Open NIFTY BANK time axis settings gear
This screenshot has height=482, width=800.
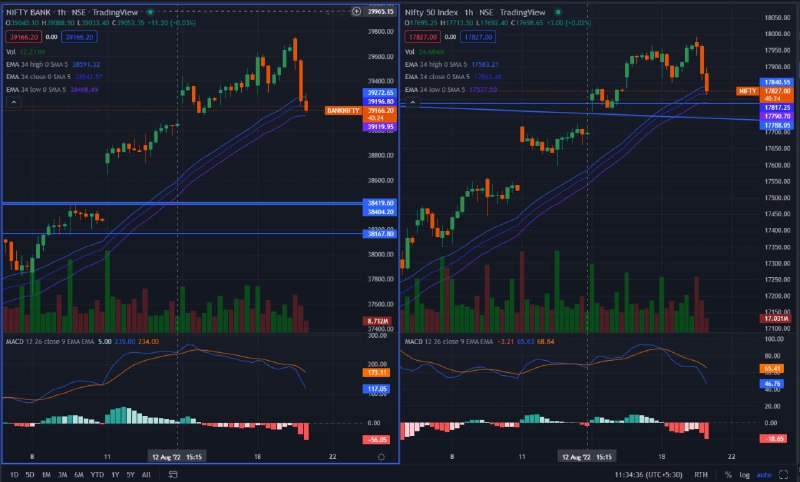[x=381, y=457]
